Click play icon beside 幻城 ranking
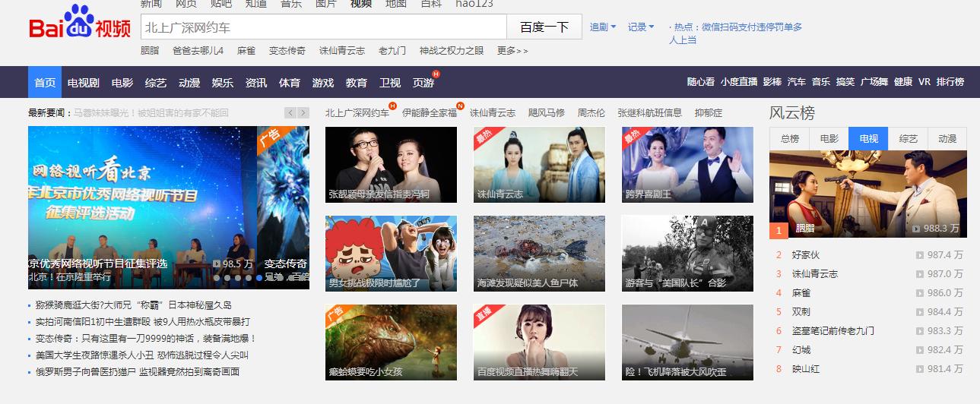The image size is (980, 404). pos(920,349)
